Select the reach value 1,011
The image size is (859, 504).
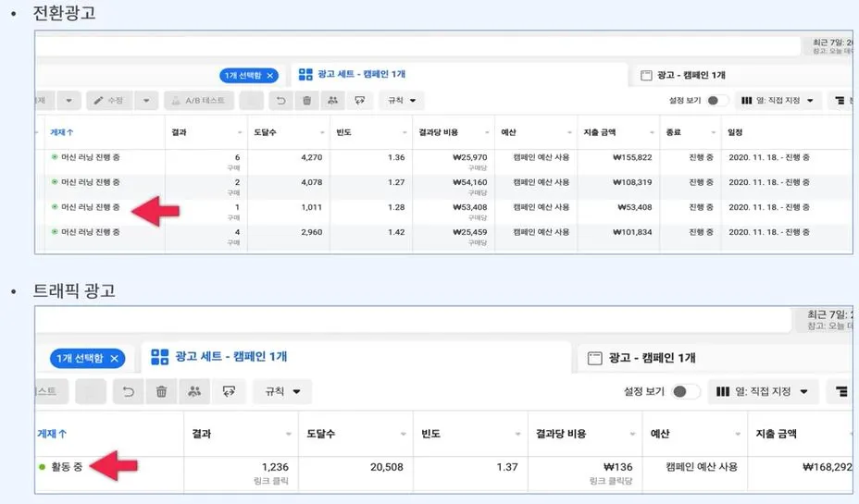click(311, 207)
